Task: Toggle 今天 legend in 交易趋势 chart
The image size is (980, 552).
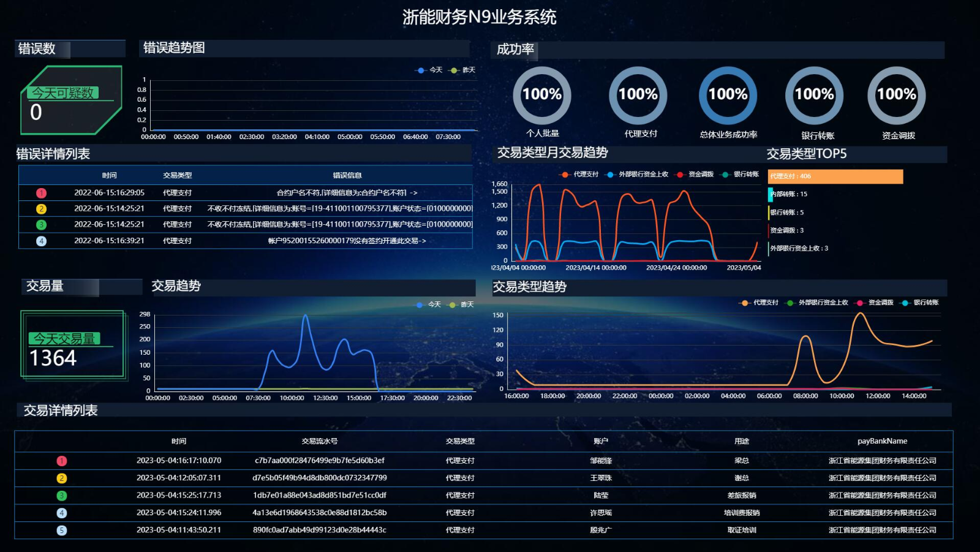Action: coord(429,304)
